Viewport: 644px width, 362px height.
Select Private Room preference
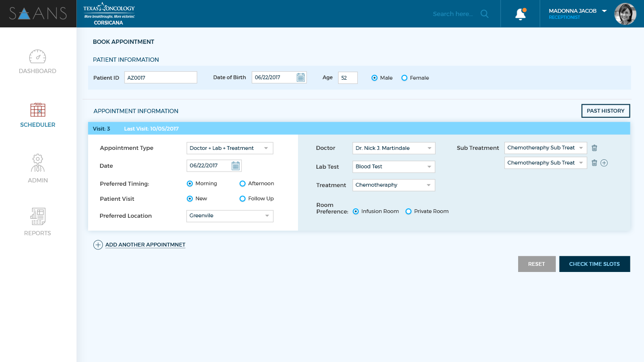pyautogui.click(x=409, y=212)
